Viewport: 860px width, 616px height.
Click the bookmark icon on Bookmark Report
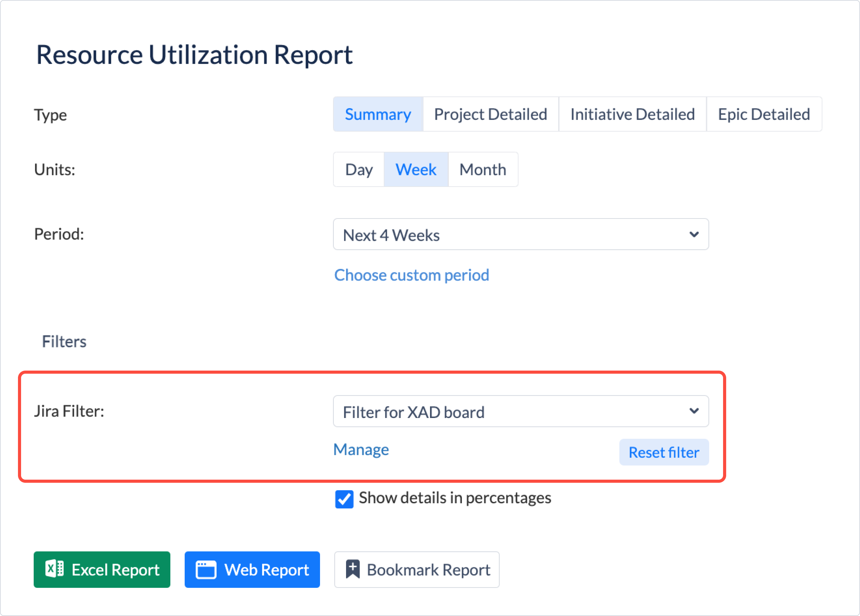tap(353, 569)
